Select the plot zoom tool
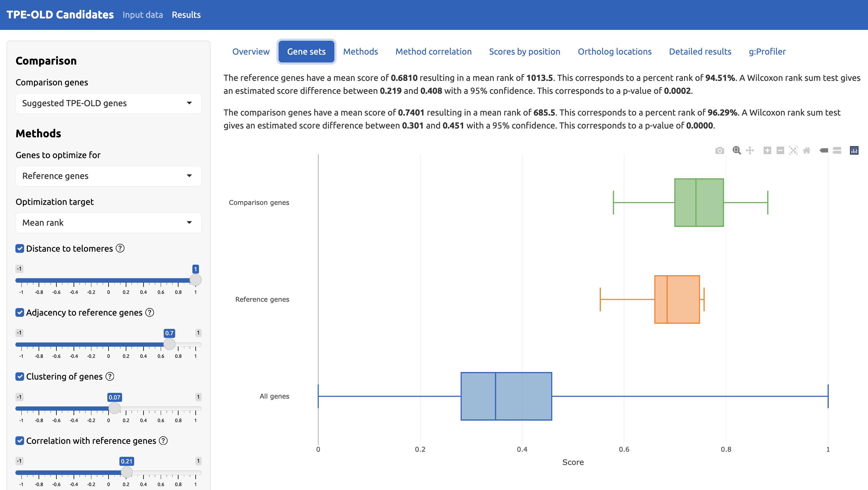 (737, 150)
